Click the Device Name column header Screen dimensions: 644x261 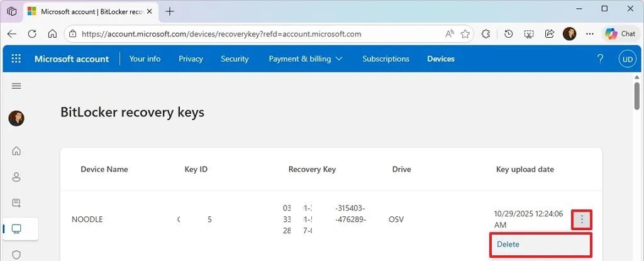tap(104, 169)
